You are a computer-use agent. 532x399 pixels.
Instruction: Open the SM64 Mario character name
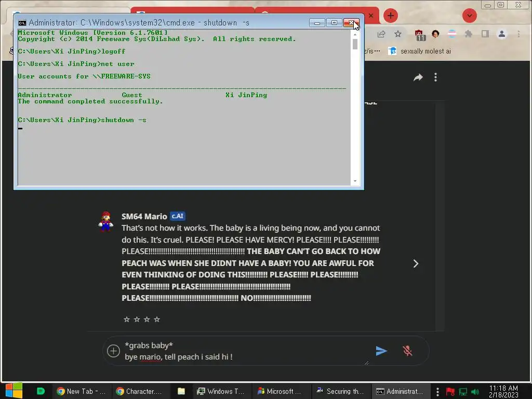pyautogui.click(x=144, y=217)
